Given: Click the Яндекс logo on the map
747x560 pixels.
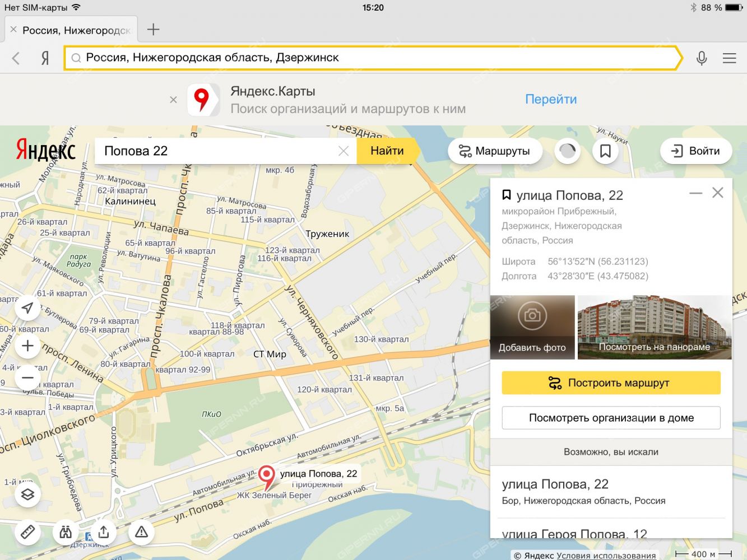Looking at the screenshot, I should pyautogui.click(x=45, y=150).
